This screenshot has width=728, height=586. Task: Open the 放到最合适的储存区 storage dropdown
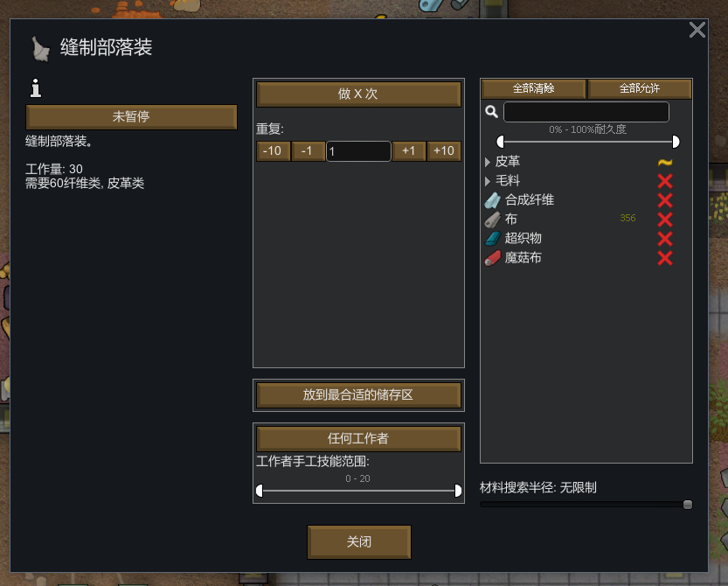tap(358, 395)
